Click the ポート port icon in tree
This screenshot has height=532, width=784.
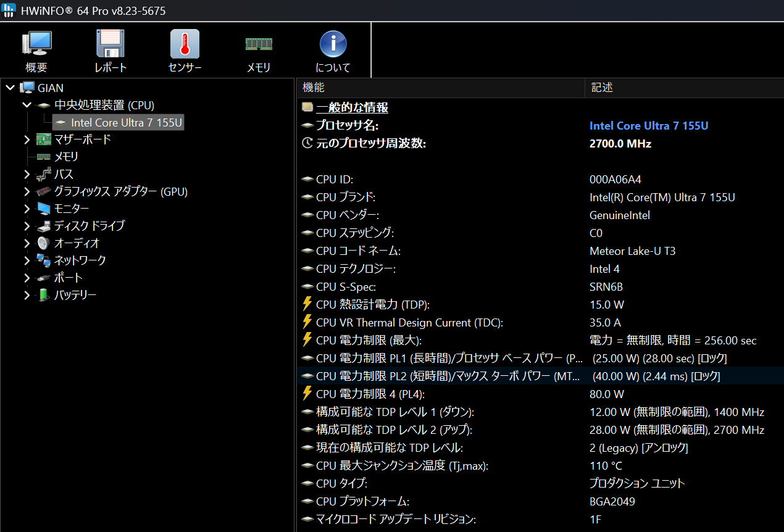pos(44,278)
